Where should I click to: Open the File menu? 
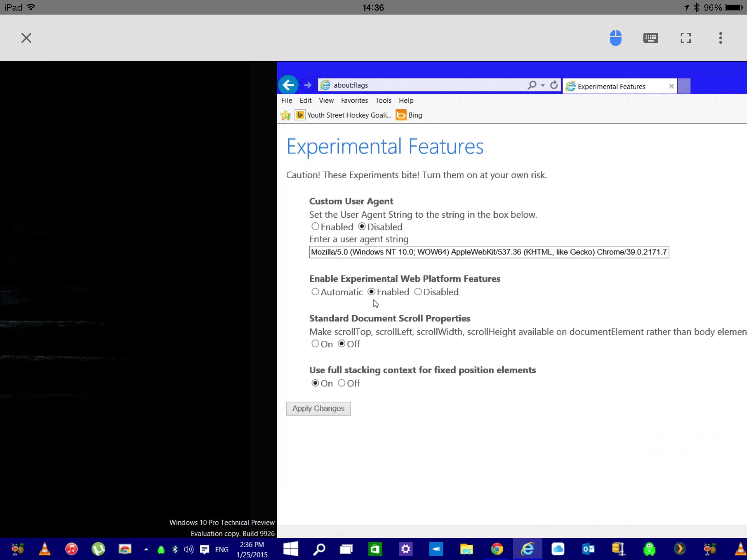[287, 100]
